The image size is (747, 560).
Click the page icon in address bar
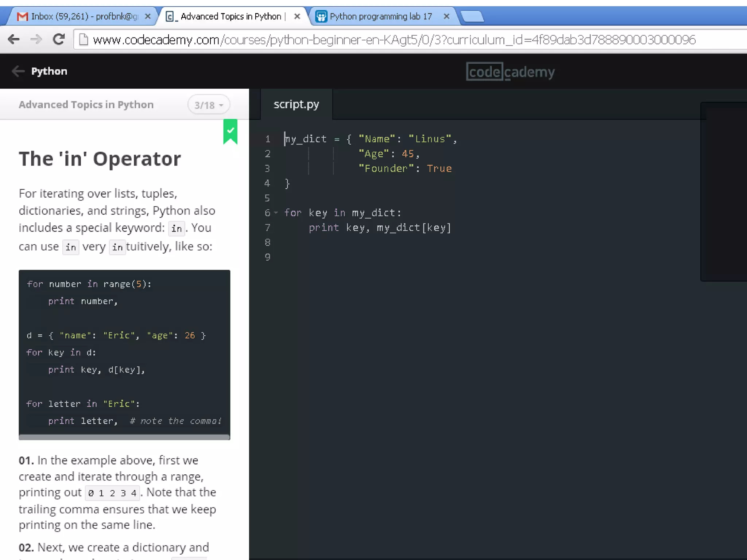coord(84,39)
